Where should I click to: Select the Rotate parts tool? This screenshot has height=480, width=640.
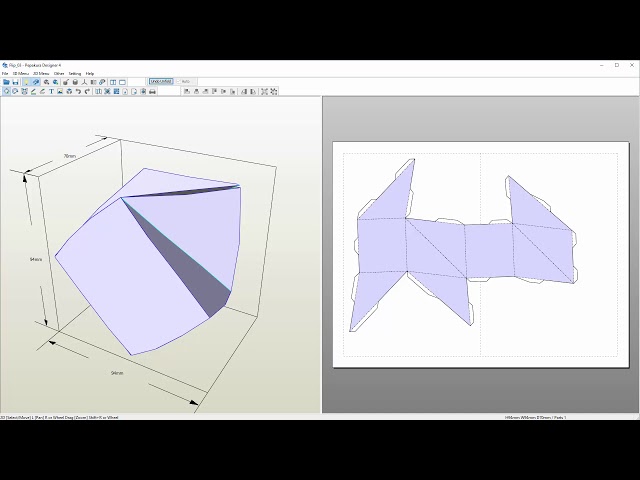[15, 91]
